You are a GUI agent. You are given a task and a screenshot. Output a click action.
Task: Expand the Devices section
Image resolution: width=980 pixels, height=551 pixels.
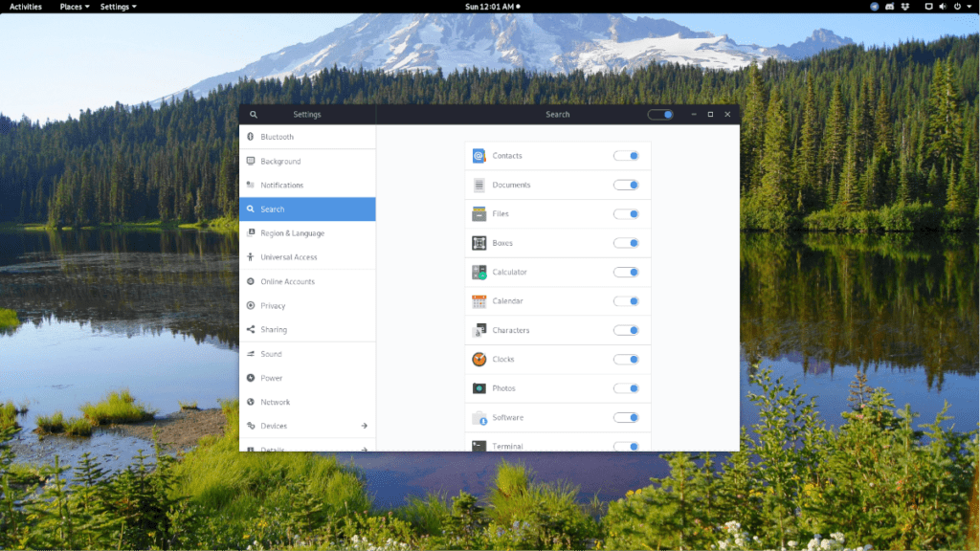tap(307, 426)
